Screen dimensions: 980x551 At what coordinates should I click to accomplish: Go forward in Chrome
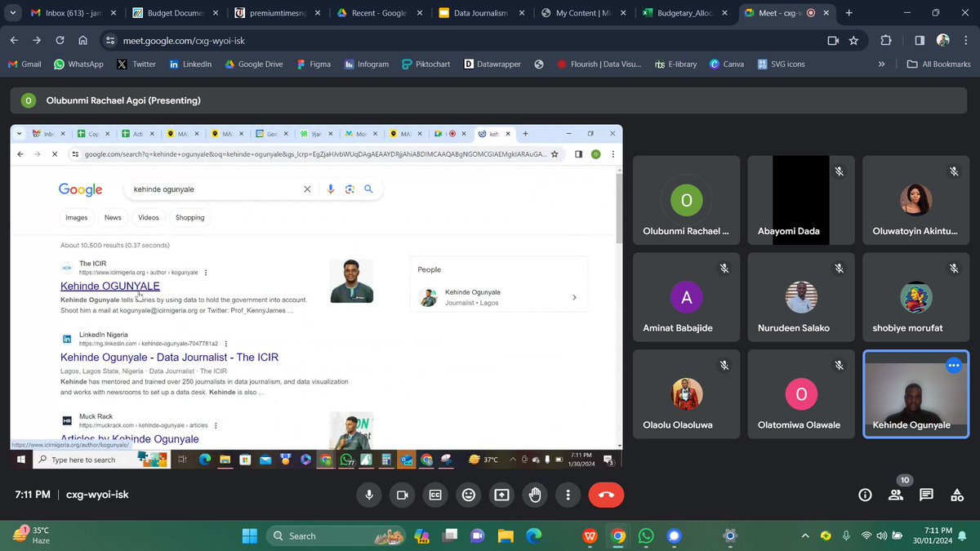[38, 40]
